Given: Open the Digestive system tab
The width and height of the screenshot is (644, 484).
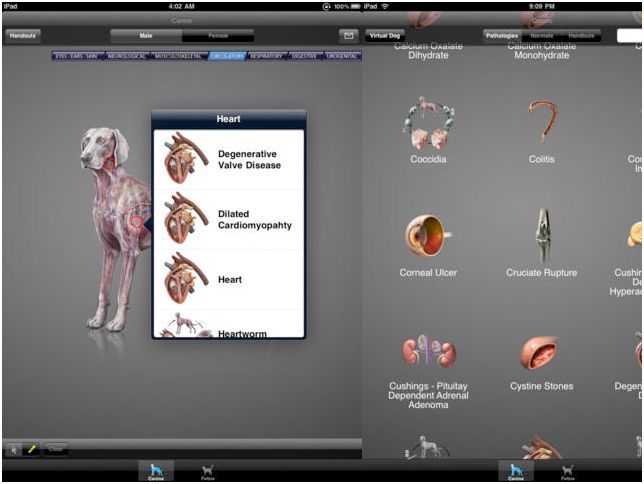Looking at the screenshot, I should point(305,56).
